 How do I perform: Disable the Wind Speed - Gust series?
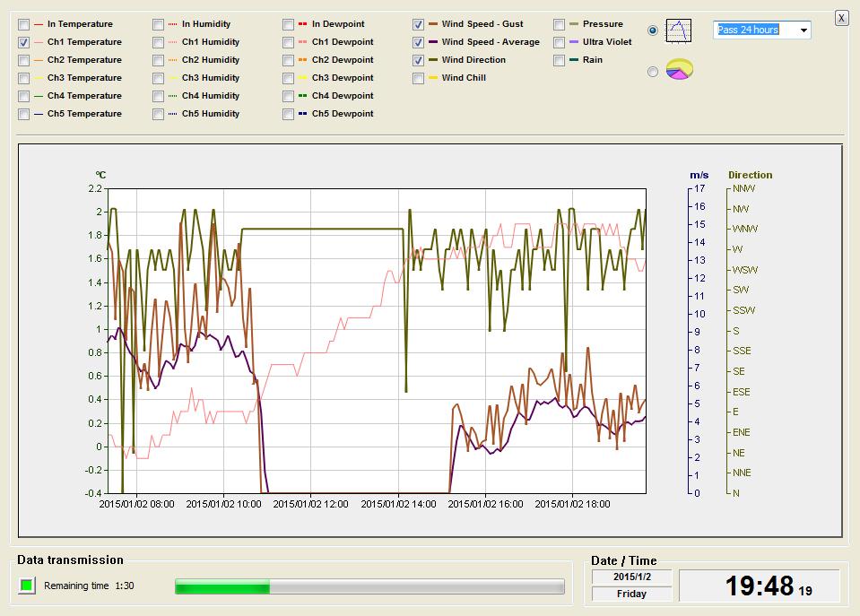click(419, 24)
